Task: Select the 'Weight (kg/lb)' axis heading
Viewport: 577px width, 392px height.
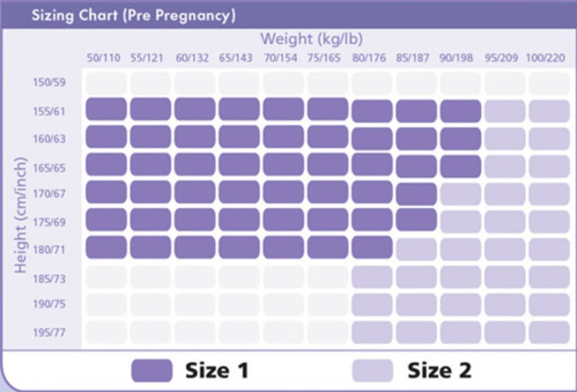Action: point(311,39)
